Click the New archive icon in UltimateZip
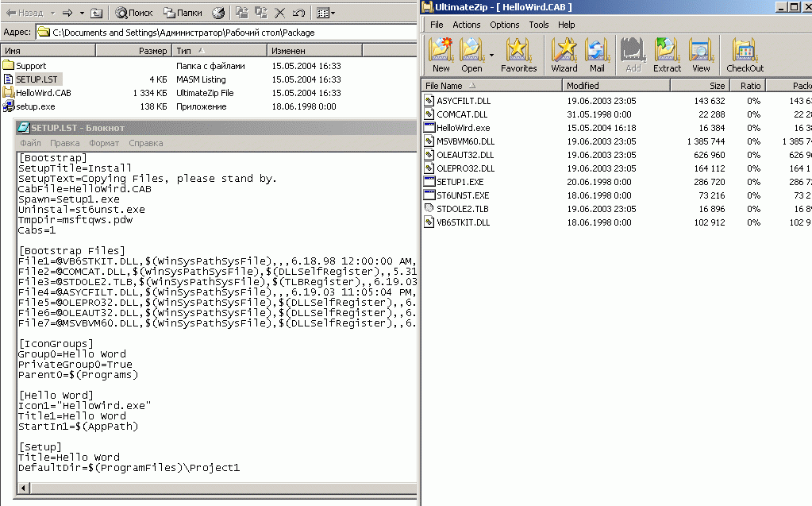812x506 pixels. 441,55
